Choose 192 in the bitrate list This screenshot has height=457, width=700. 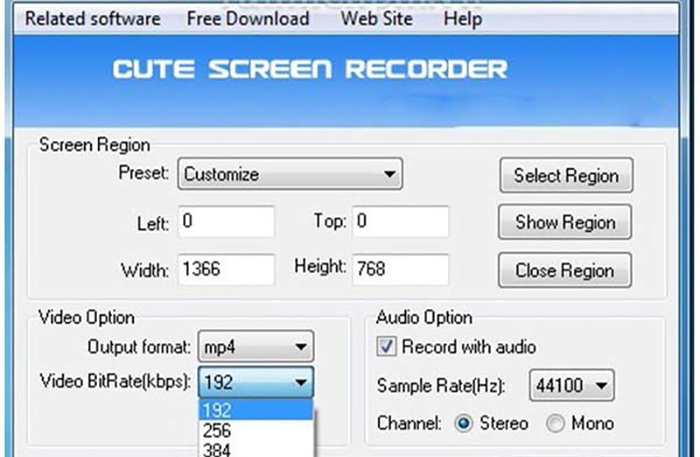(256, 410)
